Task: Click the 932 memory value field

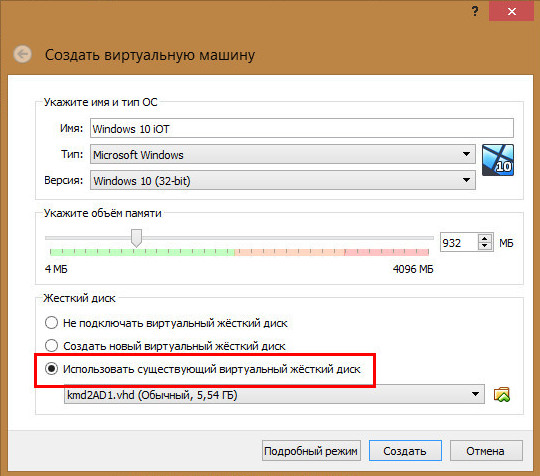Action: 459,242
